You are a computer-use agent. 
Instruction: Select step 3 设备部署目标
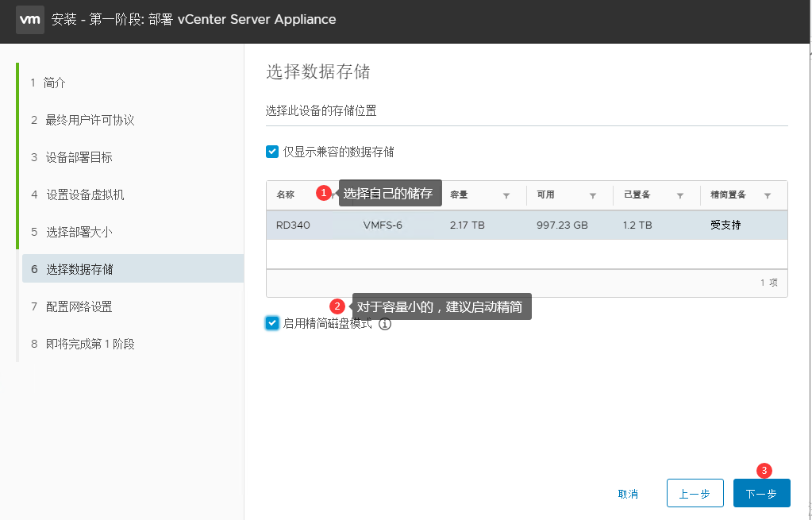coord(79,157)
